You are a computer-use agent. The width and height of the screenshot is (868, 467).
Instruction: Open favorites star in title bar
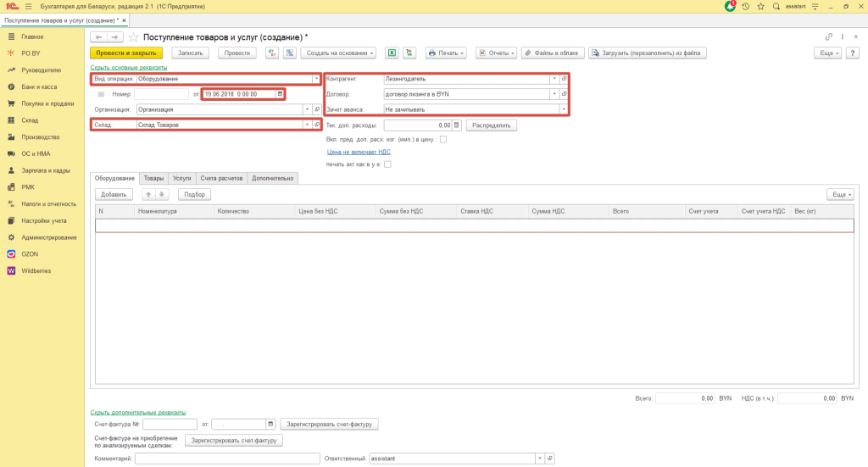(761, 7)
